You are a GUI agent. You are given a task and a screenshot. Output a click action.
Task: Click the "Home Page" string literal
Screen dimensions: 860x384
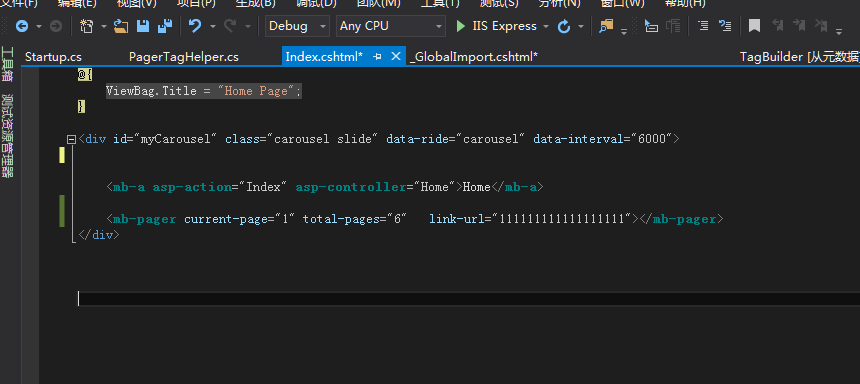click(x=257, y=91)
